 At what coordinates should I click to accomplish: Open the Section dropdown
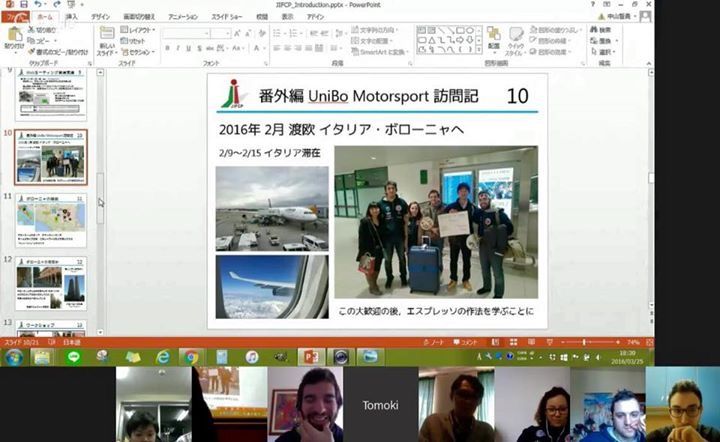click(x=138, y=52)
